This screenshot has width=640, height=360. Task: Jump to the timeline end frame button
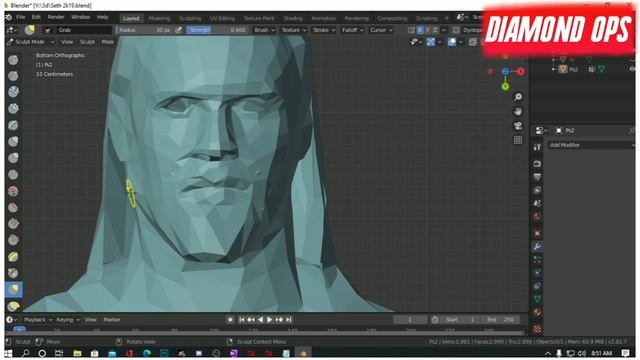tap(289, 320)
